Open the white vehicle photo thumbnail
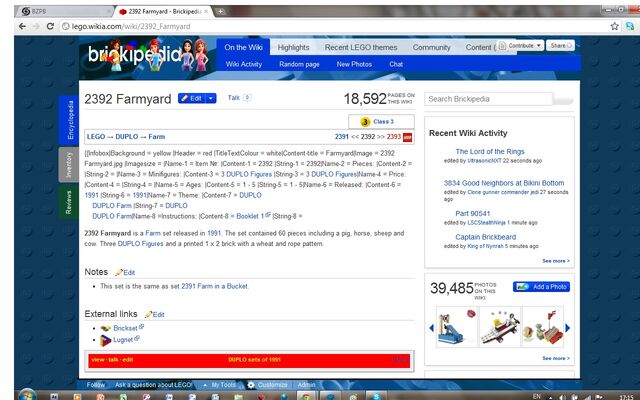 500,327
